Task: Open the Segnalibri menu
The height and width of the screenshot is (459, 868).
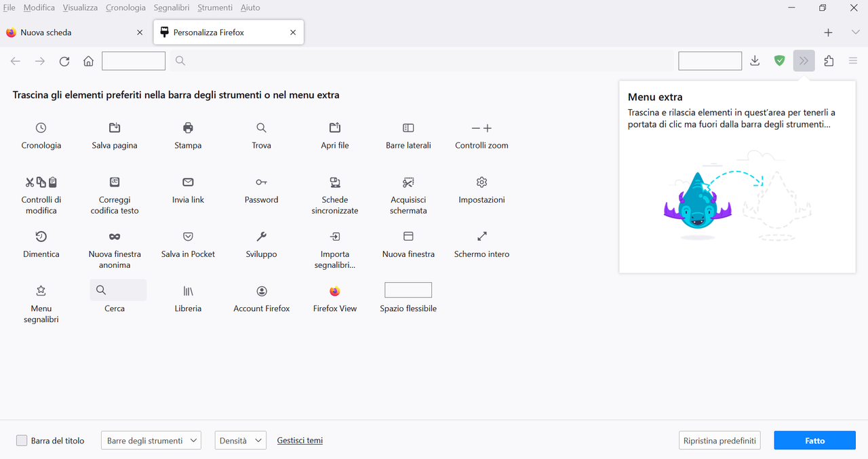Action: click(172, 7)
